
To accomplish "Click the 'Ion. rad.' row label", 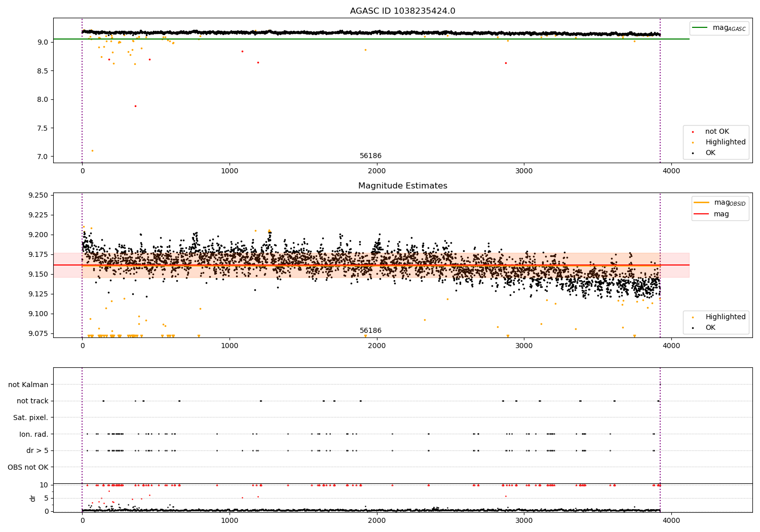I will [34, 434].
